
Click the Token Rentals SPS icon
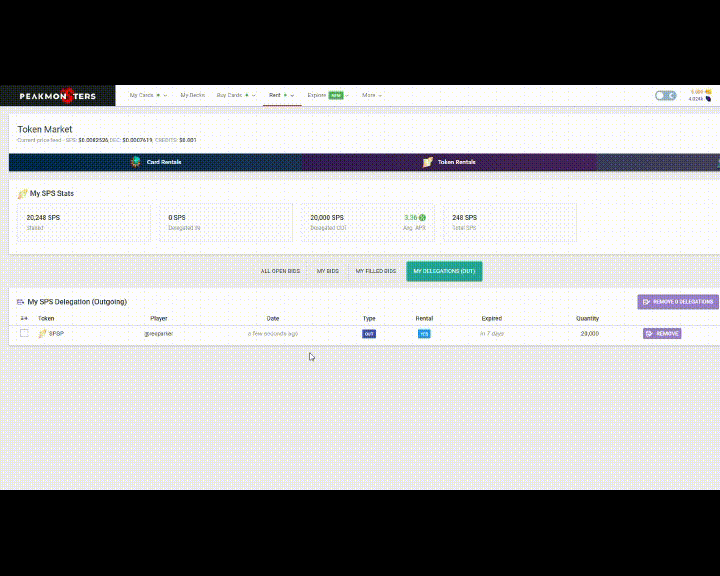pos(428,162)
